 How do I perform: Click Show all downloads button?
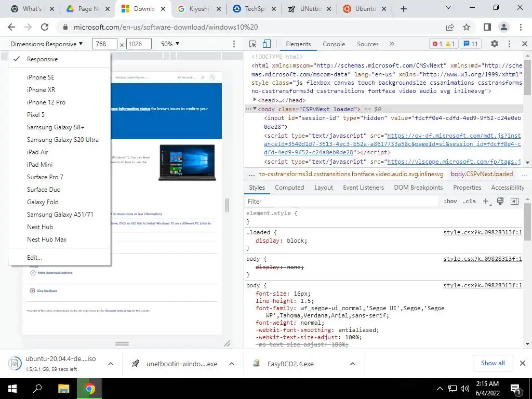pyautogui.click(x=493, y=363)
